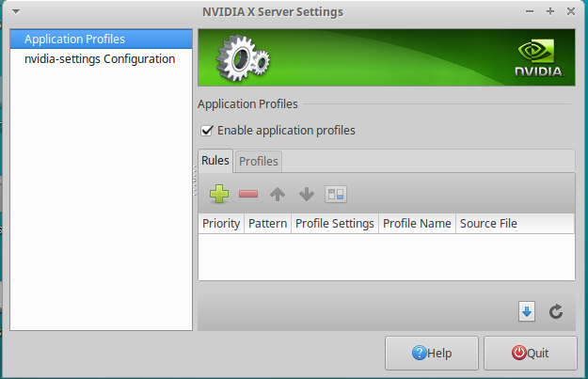Sort by the Priority column header
This screenshot has width=588, height=379.
(221, 224)
